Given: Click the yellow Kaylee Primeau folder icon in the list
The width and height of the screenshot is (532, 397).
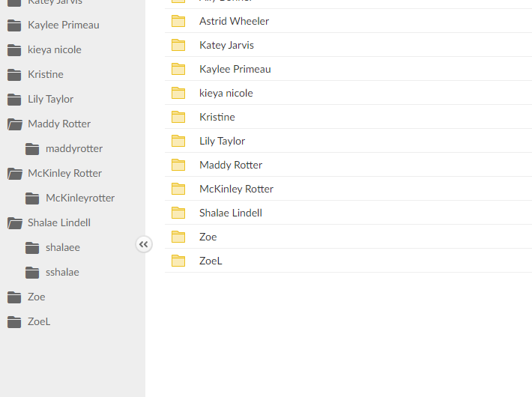Looking at the screenshot, I should tap(178, 69).
